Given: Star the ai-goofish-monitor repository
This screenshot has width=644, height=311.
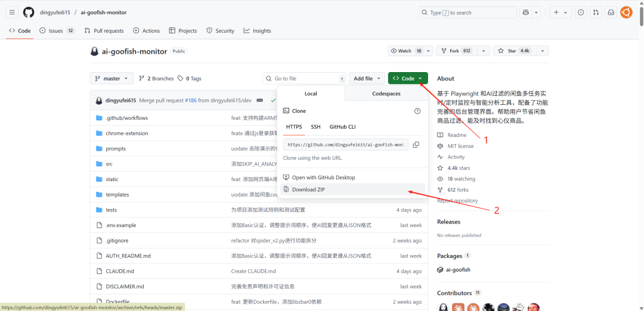Looking at the screenshot, I should coord(515,51).
